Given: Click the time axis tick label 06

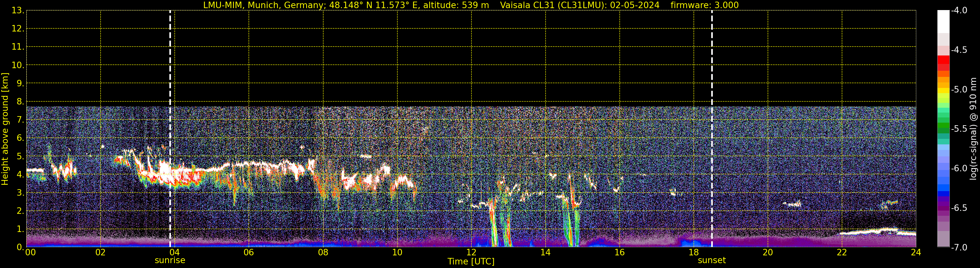Looking at the screenshot, I should [x=249, y=252].
